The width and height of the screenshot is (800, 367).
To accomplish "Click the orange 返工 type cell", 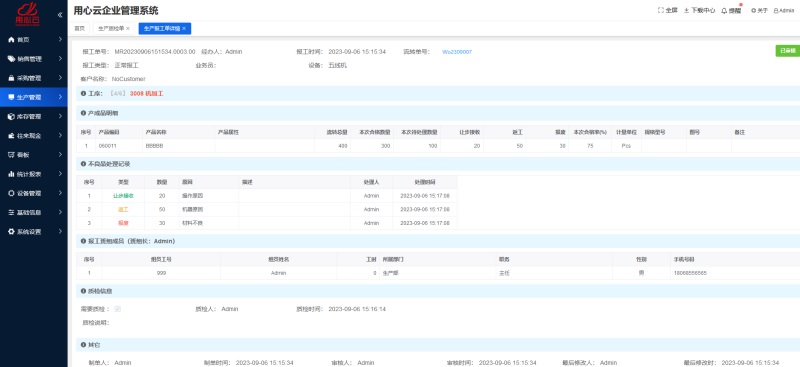I will coord(123,209).
